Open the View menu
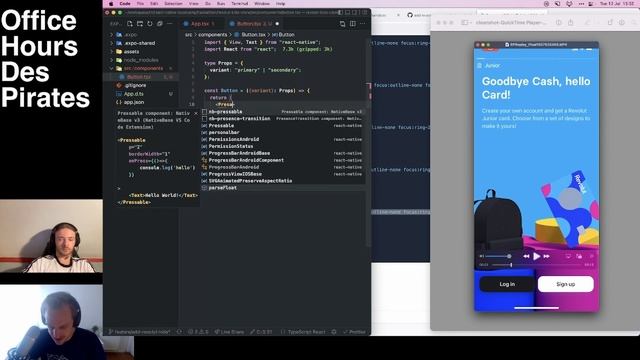 (193, 3)
